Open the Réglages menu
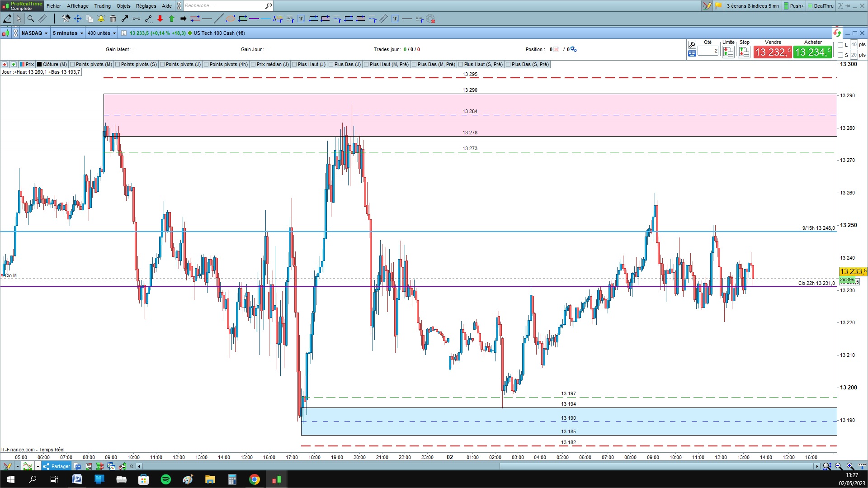The image size is (868, 488). (x=146, y=6)
